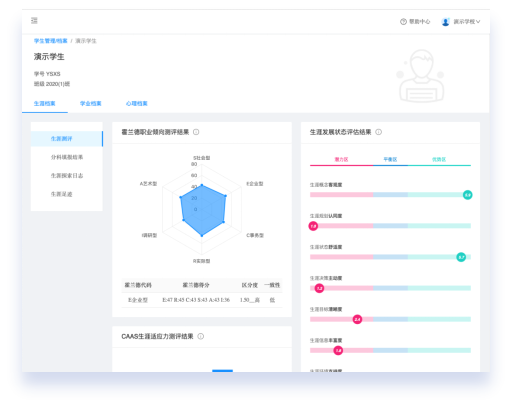The height and width of the screenshot is (409, 514).
Task: Switch to the 学业档案 tab
Action: (x=91, y=104)
